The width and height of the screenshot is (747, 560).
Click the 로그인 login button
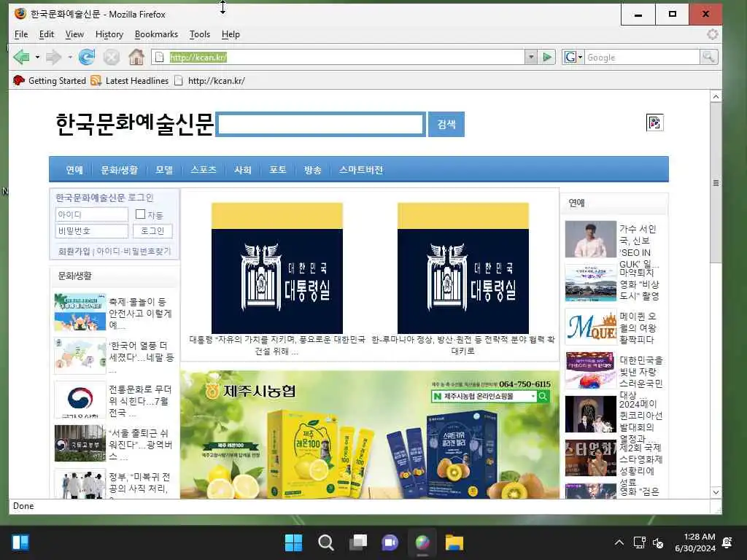152,231
